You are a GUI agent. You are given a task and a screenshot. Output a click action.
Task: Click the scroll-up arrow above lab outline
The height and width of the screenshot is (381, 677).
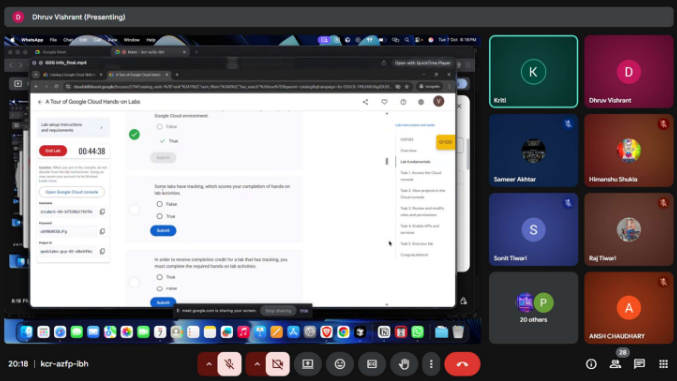click(387, 114)
